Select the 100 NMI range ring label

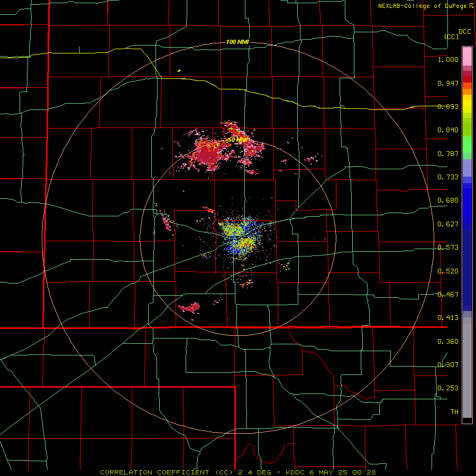[x=237, y=42]
